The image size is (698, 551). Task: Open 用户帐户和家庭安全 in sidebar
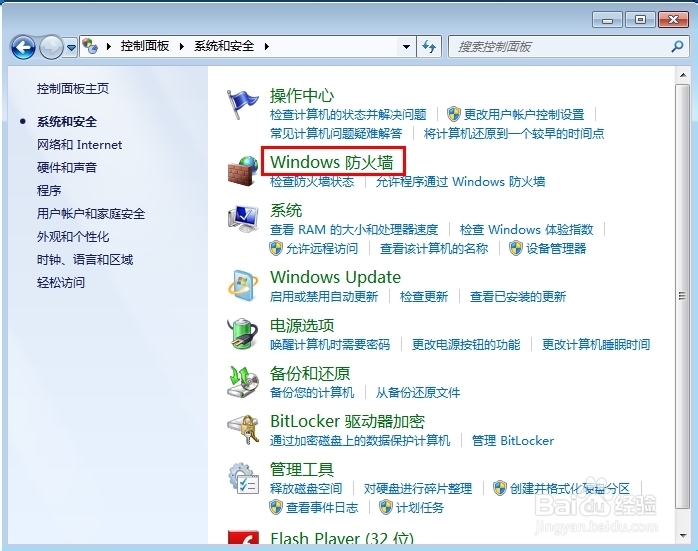click(91, 214)
